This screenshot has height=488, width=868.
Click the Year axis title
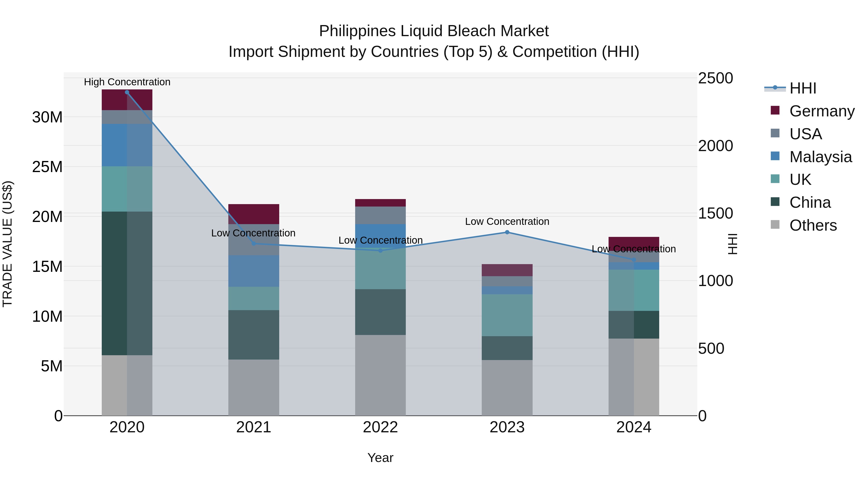point(380,458)
